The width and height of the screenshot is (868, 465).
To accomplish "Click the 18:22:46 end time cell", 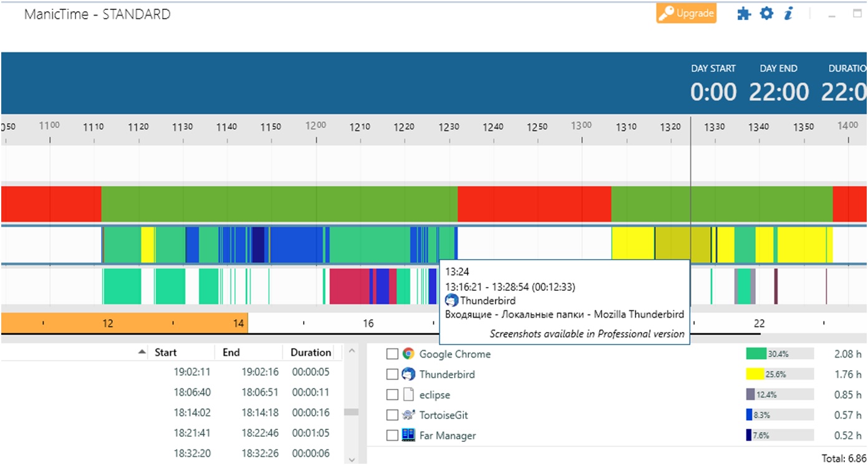I will pos(260,433).
